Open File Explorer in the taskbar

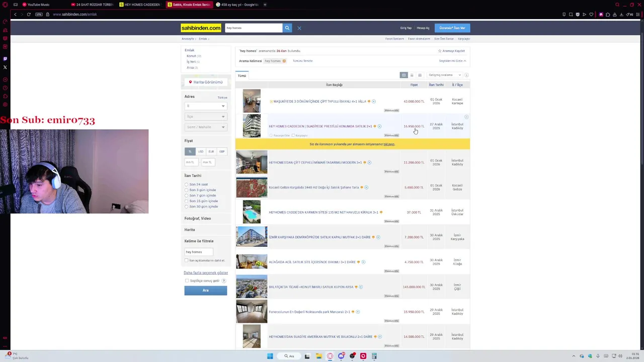(318, 356)
